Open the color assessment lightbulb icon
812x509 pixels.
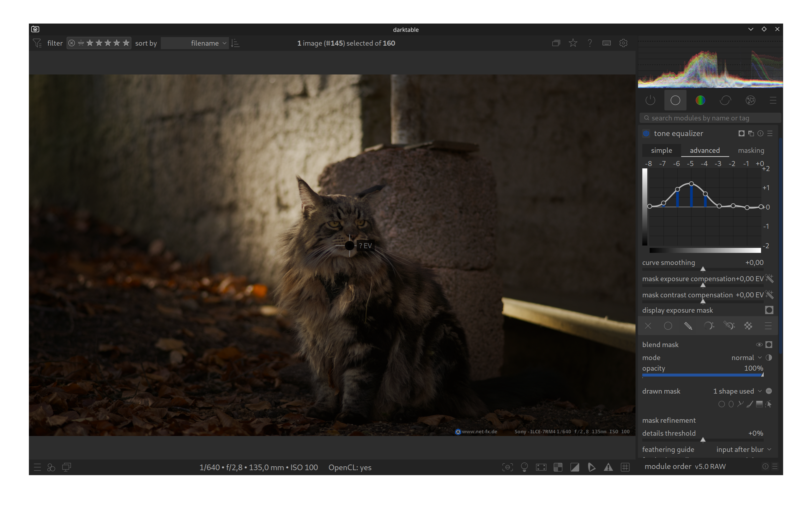point(524,467)
